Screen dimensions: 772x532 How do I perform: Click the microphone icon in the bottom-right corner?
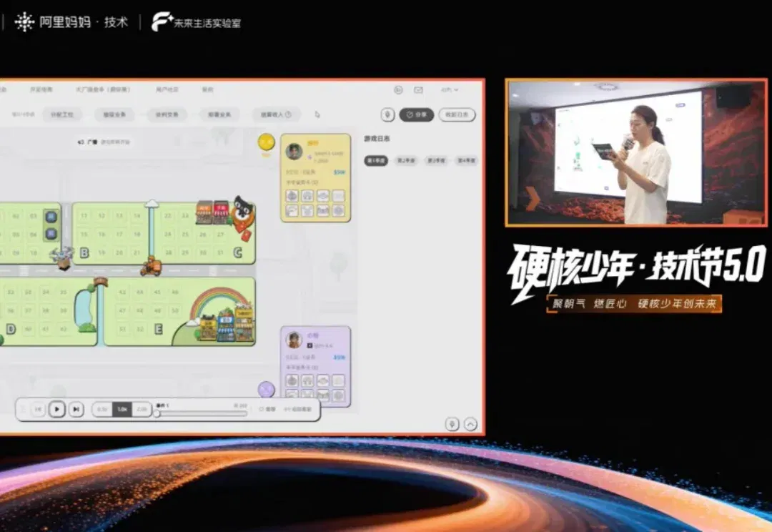452,424
